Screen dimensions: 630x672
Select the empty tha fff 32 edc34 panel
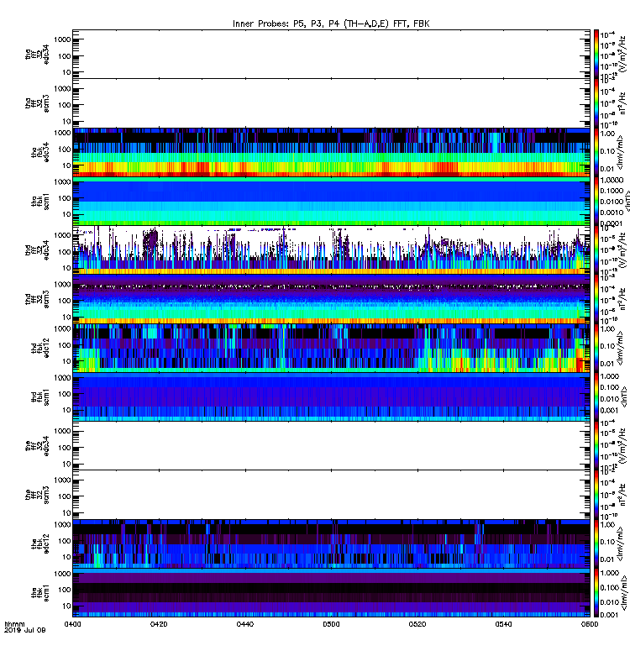[x=331, y=54]
